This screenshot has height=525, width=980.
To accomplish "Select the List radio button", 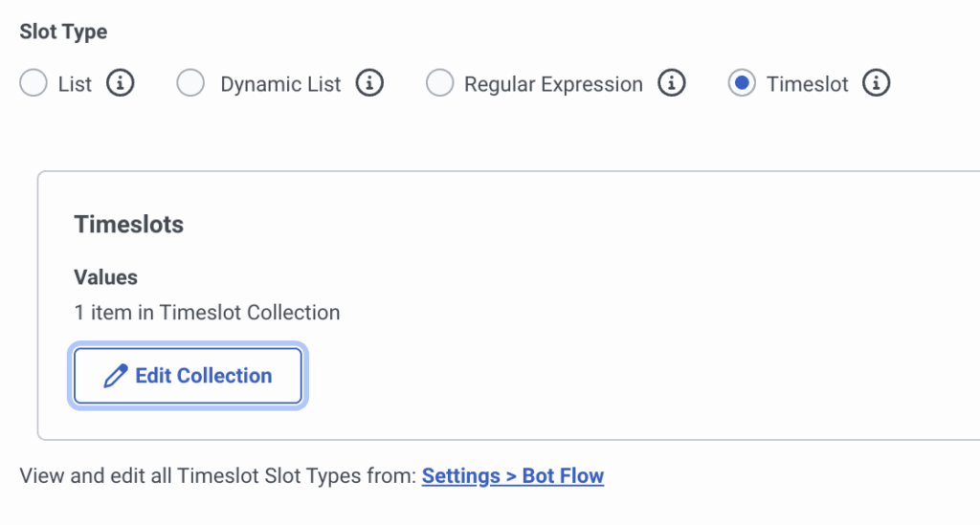I will [33, 83].
